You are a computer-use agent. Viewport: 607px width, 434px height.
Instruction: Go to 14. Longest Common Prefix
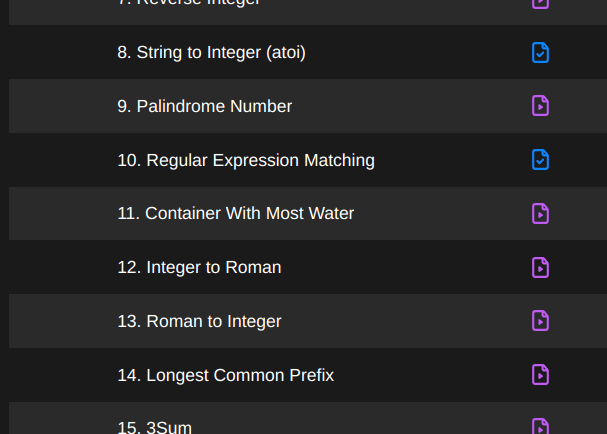225,375
